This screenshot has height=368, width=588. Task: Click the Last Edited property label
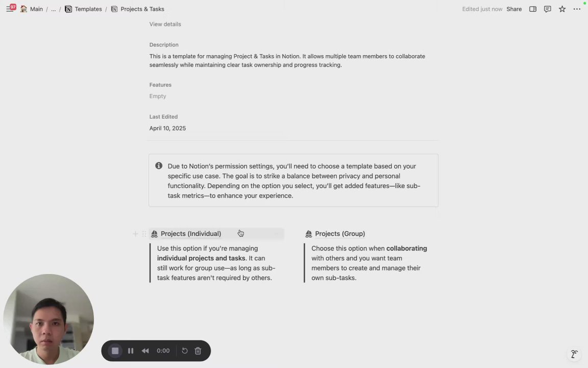click(163, 117)
